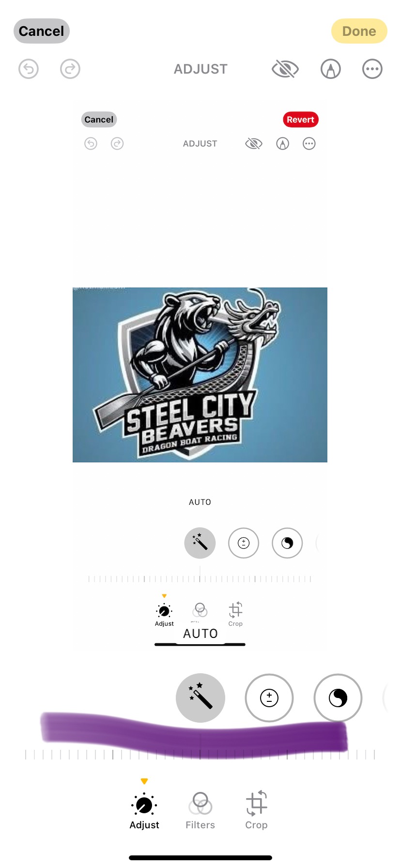Tap the yellow Done button

click(359, 31)
